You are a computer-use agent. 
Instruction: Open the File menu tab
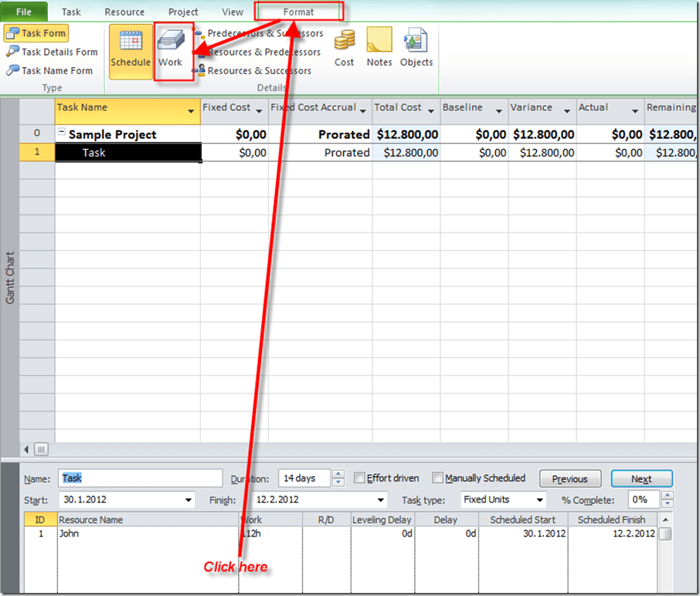(25, 12)
